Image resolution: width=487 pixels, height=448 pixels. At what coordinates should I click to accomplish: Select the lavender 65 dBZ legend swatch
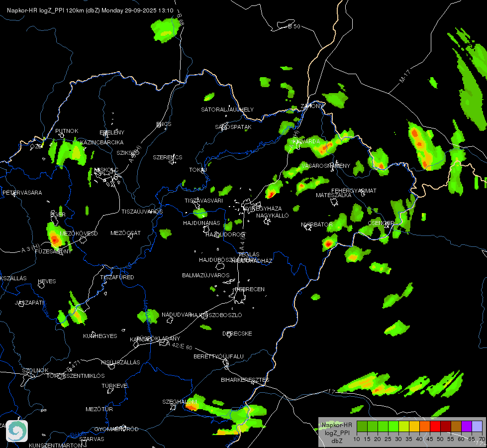[x=477, y=427]
